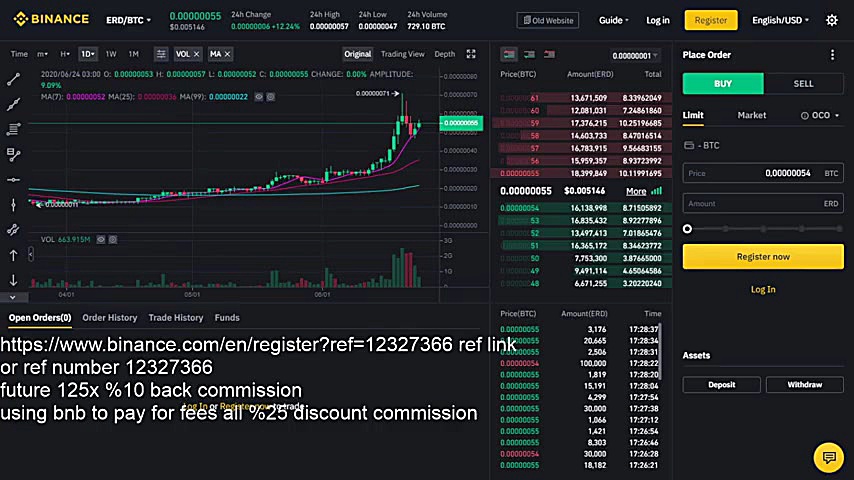The width and height of the screenshot is (854, 480).
Task: Click the OCO info icon
Action: (x=804, y=116)
